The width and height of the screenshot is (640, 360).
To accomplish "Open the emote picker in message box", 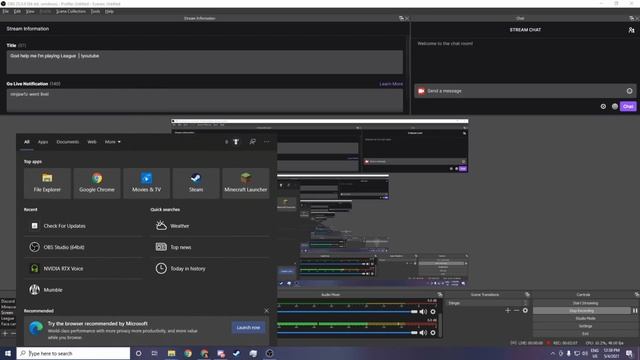I will point(629,91).
